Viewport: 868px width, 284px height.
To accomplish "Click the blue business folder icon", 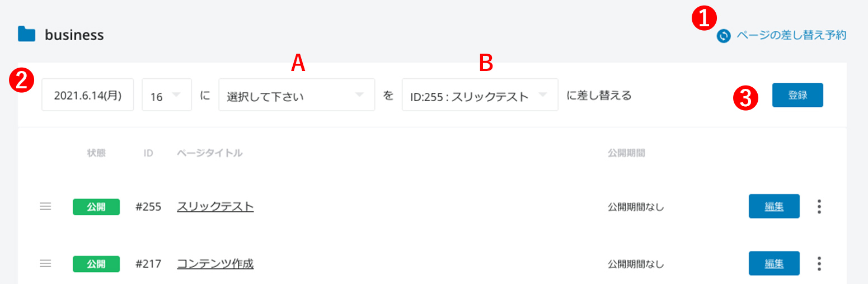I will (27, 35).
